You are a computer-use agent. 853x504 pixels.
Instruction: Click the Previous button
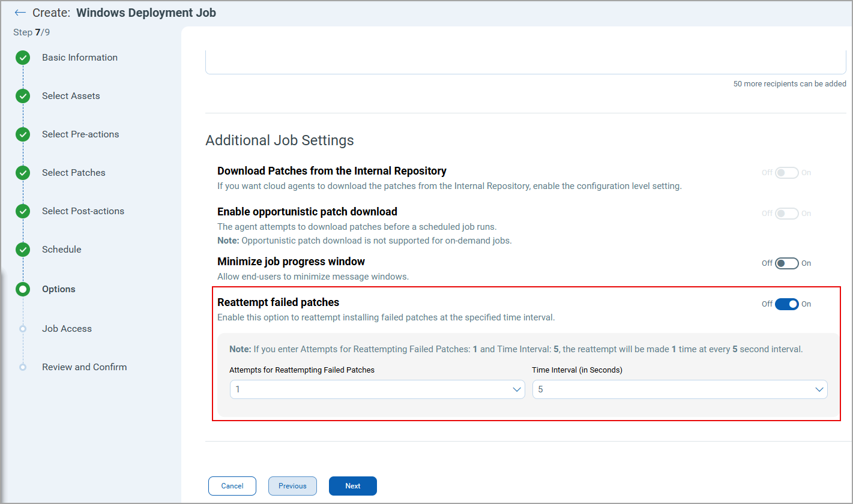pyautogui.click(x=292, y=486)
